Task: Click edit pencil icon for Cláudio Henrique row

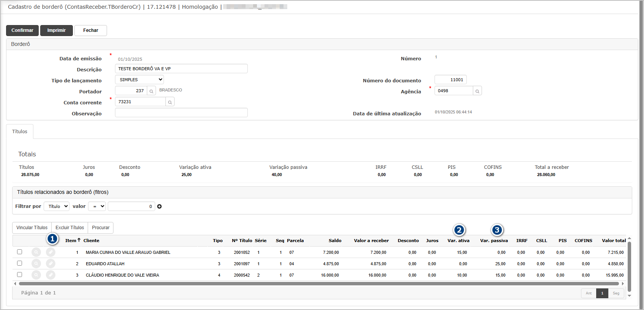Action: coord(50,275)
